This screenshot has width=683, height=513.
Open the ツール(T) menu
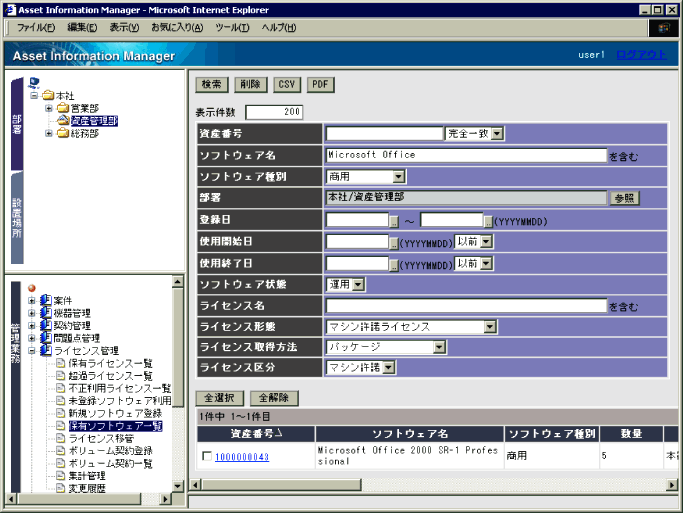[x=232, y=28]
